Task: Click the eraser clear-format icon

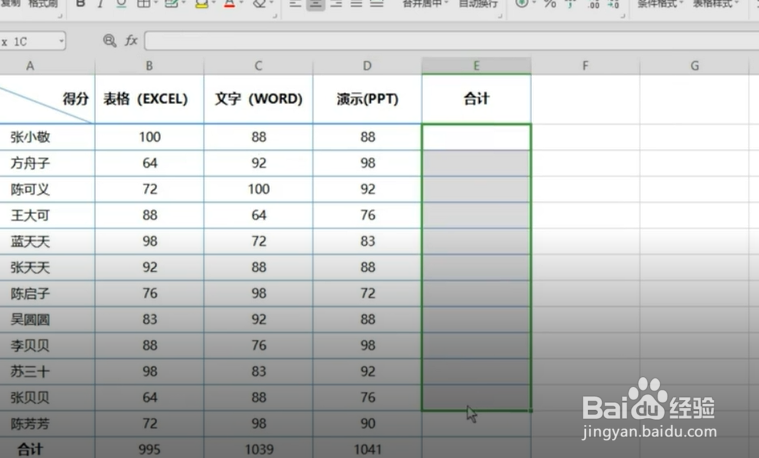Action: pyautogui.click(x=259, y=4)
